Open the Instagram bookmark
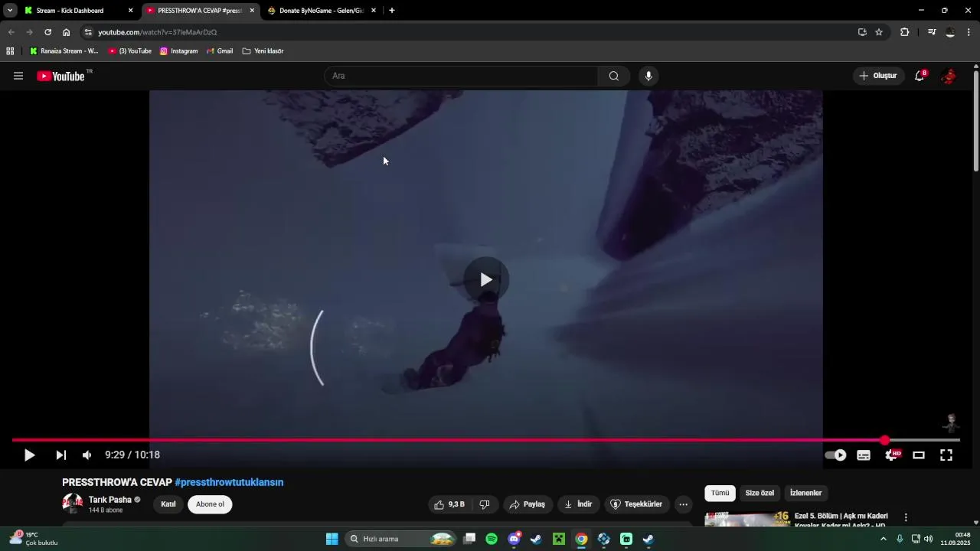Image resolution: width=980 pixels, height=551 pixels. point(179,51)
